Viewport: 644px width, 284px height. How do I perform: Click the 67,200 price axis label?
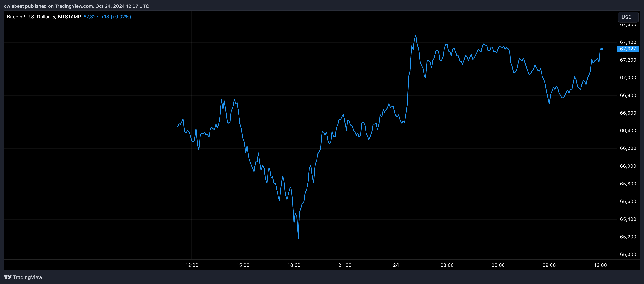(x=628, y=60)
